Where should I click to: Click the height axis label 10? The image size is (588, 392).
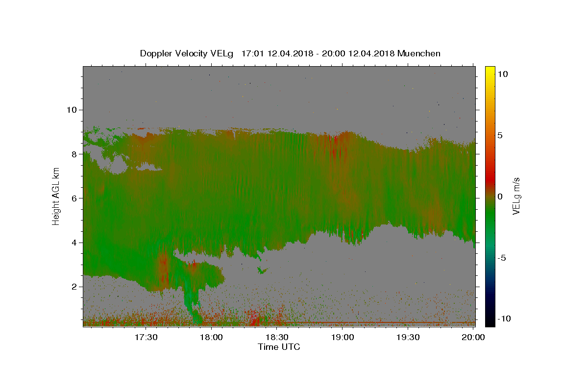click(x=73, y=110)
